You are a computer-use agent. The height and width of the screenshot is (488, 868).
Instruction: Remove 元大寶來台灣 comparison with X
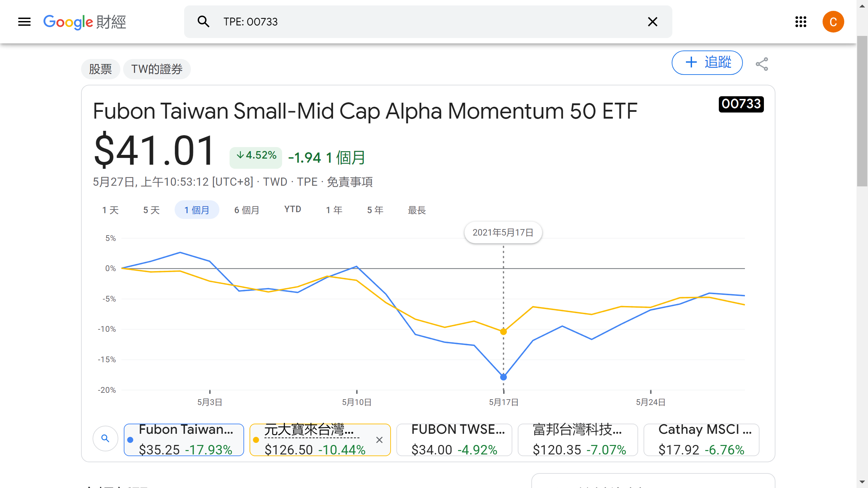[x=379, y=440]
